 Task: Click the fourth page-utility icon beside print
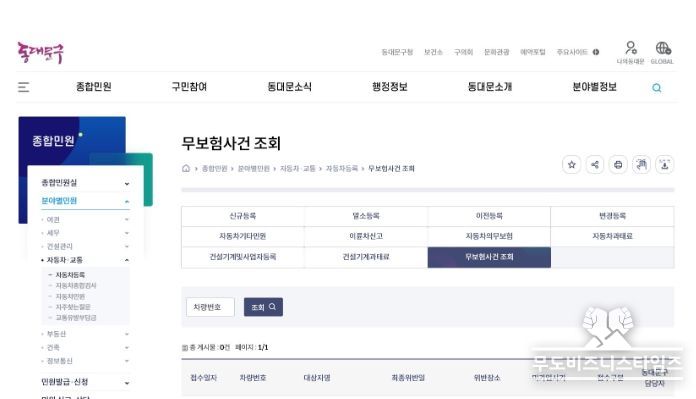pyautogui.click(x=641, y=165)
